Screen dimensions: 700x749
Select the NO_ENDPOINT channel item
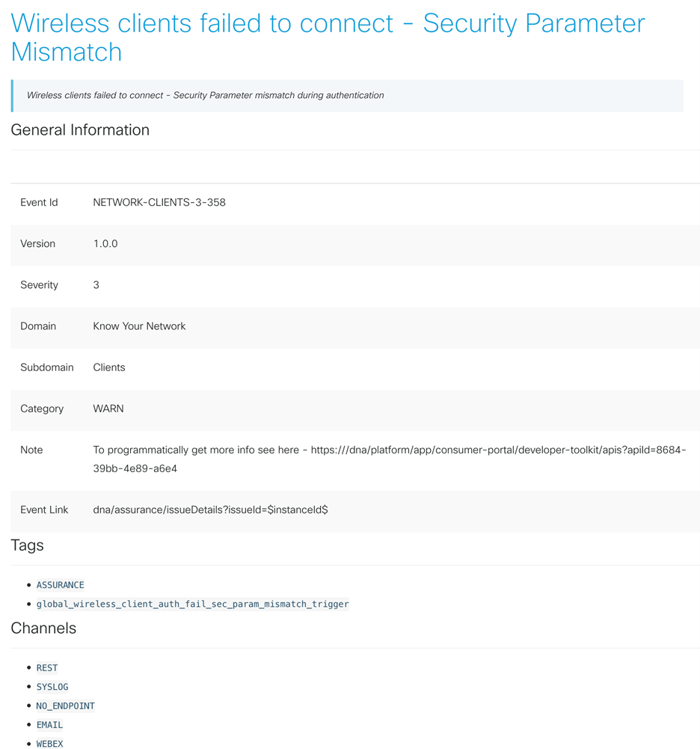tap(66, 706)
